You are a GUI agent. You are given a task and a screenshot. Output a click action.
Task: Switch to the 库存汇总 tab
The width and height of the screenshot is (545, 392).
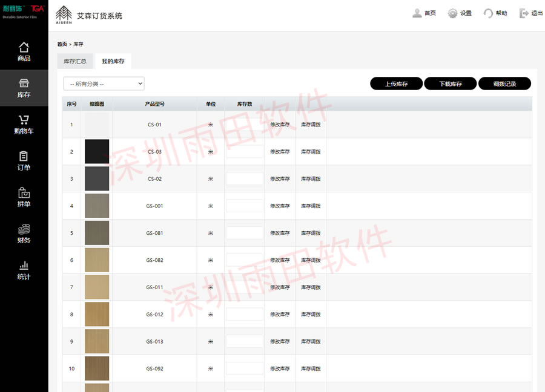click(x=75, y=62)
